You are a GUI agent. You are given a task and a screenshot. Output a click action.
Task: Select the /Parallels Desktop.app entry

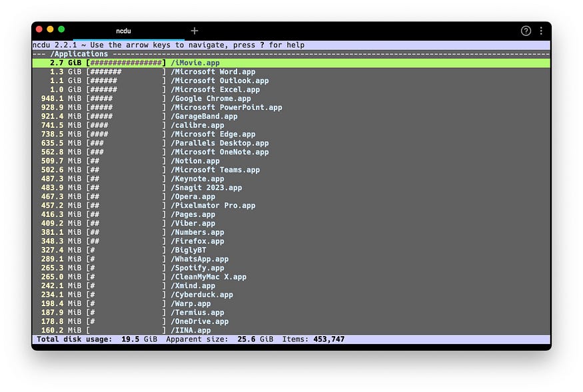pos(291,143)
